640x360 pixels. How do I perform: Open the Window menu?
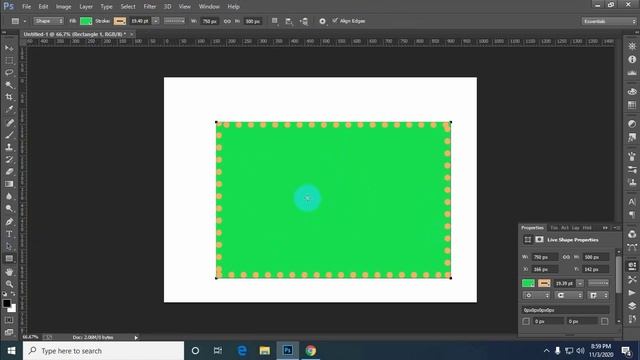click(x=209, y=7)
